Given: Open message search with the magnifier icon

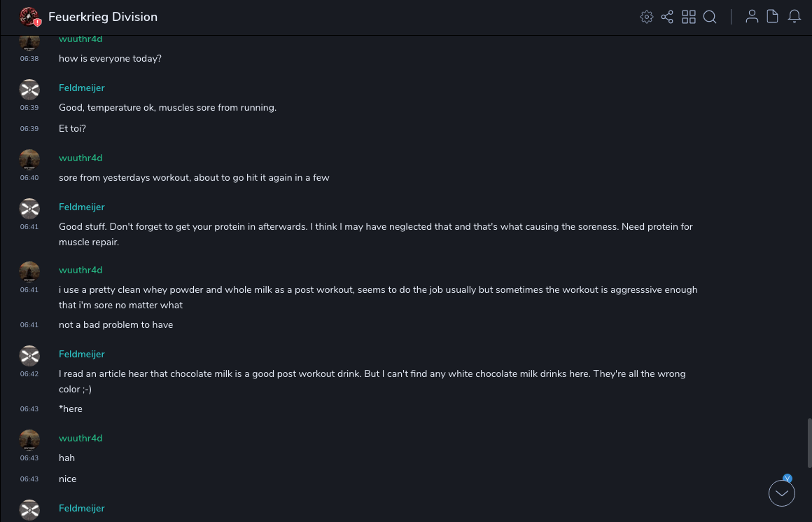Looking at the screenshot, I should pos(710,17).
